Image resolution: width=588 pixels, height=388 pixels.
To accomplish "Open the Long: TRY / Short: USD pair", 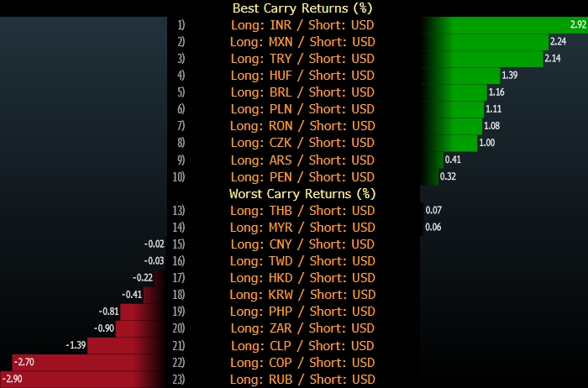I will [302, 58].
